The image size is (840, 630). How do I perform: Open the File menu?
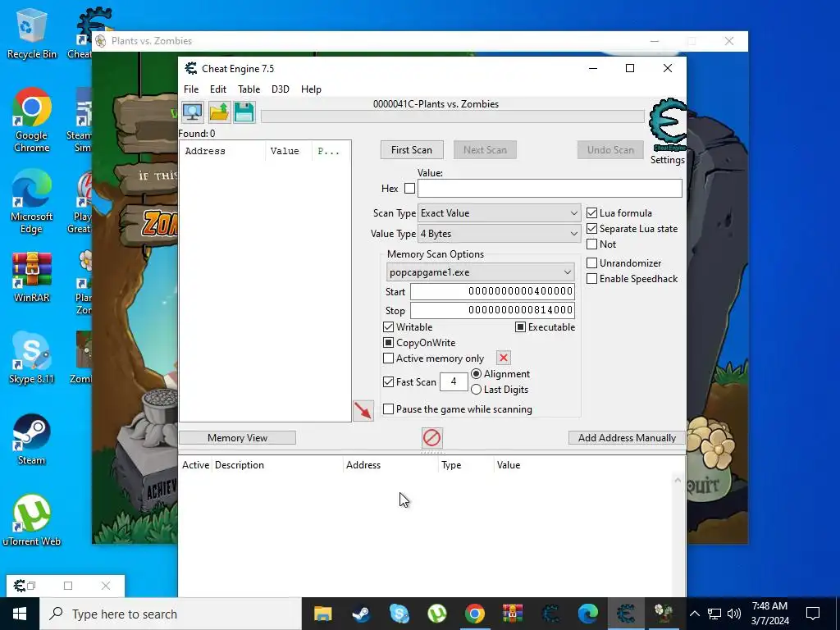pyautogui.click(x=191, y=89)
